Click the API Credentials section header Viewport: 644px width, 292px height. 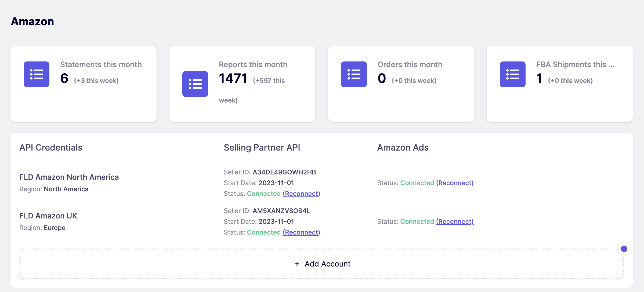(51, 147)
